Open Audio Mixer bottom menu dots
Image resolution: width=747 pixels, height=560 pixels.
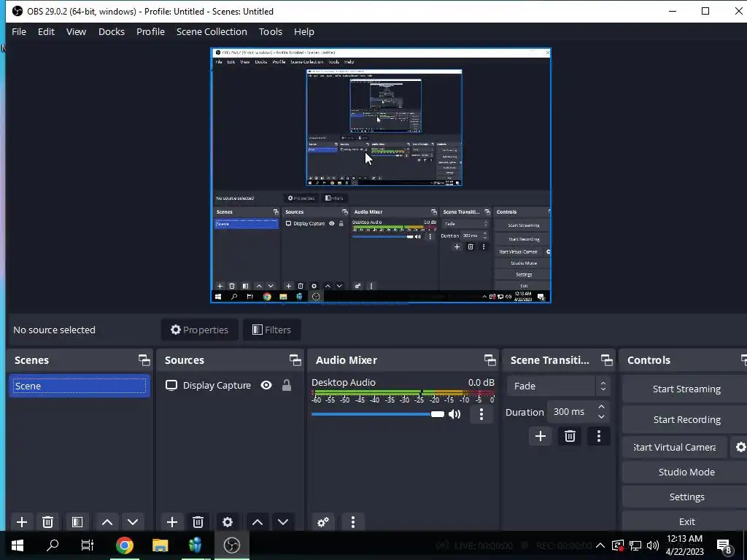[x=353, y=522]
